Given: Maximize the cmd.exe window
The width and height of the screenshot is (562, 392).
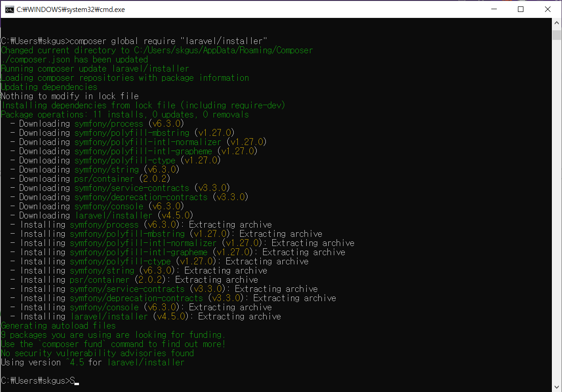Looking at the screenshot, I should [521, 9].
